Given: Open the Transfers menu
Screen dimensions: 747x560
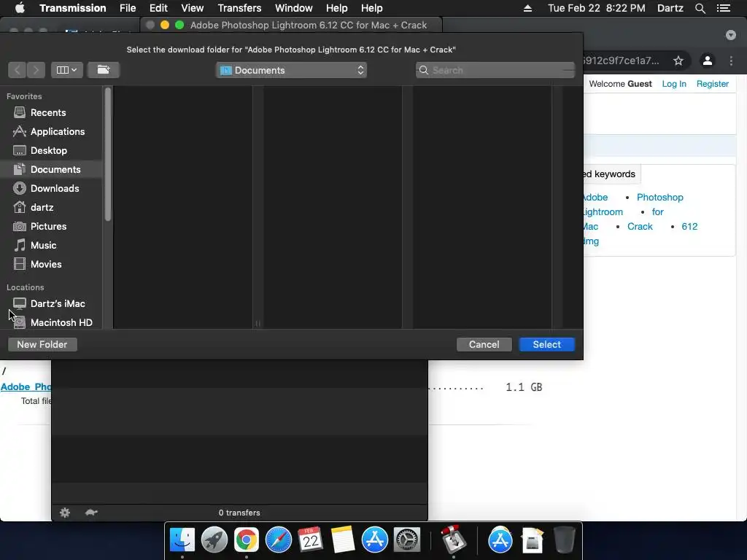Looking at the screenshot, I should point(239,8).
